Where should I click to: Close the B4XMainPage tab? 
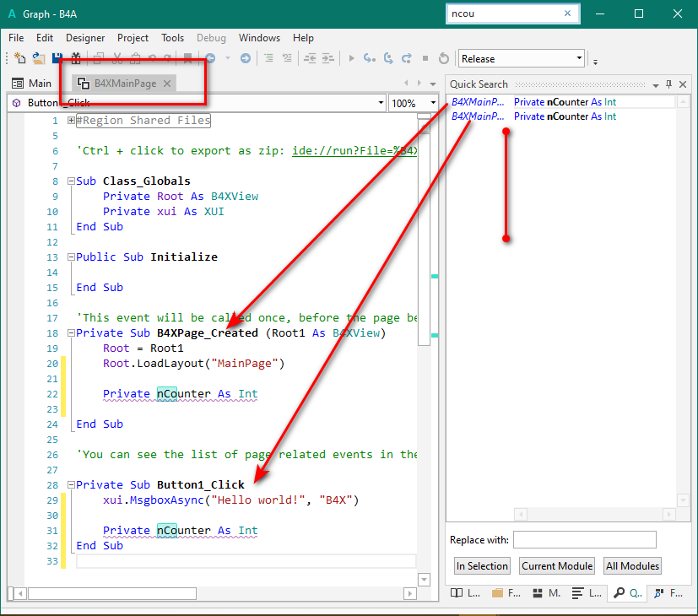tap(168, 84)
